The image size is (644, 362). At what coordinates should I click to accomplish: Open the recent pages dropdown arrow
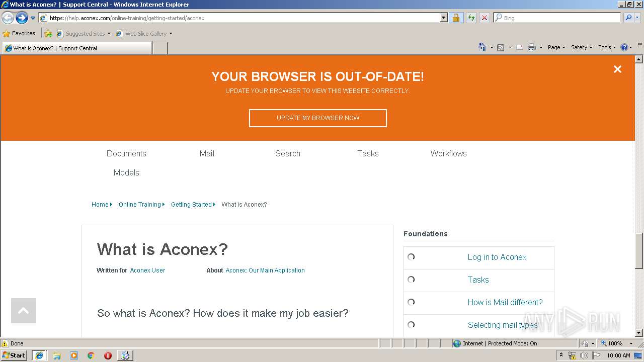point(33,18)
